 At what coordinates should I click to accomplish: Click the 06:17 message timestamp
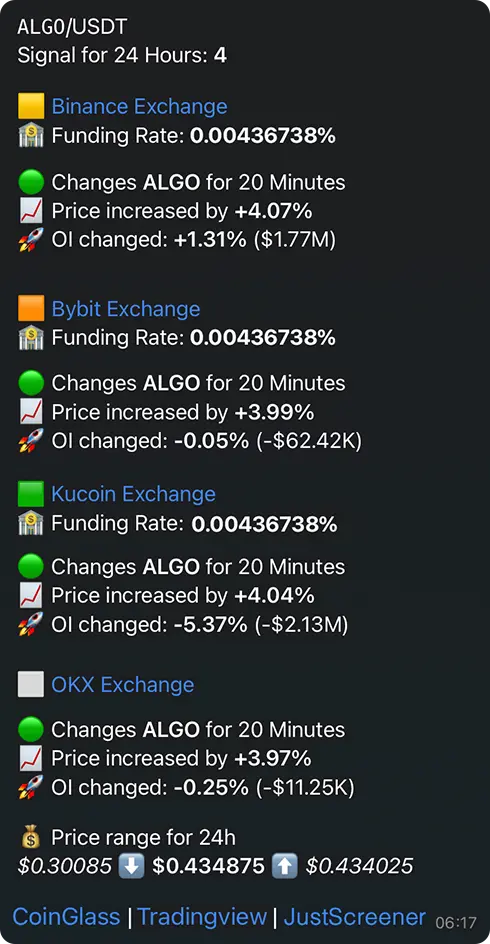(x=456, y=922)
